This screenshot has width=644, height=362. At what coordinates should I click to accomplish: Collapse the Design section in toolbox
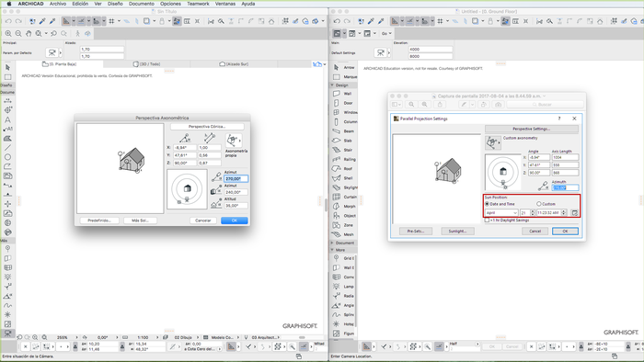point(332,85)
